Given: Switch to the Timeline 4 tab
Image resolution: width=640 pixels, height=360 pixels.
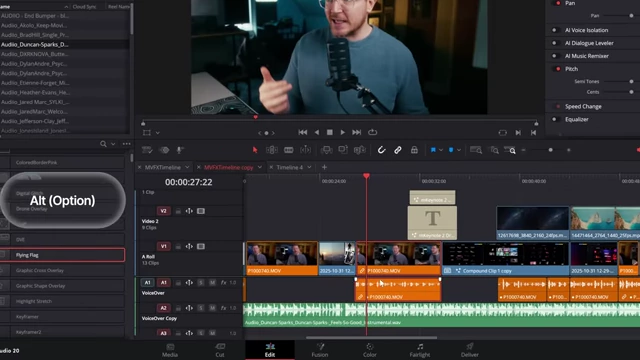Looking at the screenshot, I should click(x=289, y=167).
